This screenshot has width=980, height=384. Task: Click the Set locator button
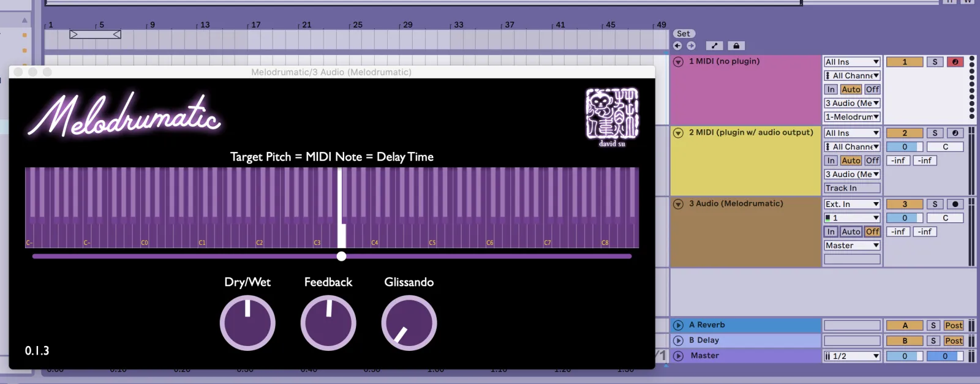tap(684, 34)
